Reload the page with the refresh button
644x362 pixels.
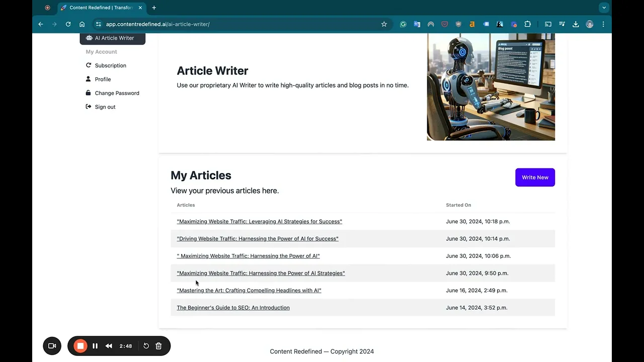[68, 24]
